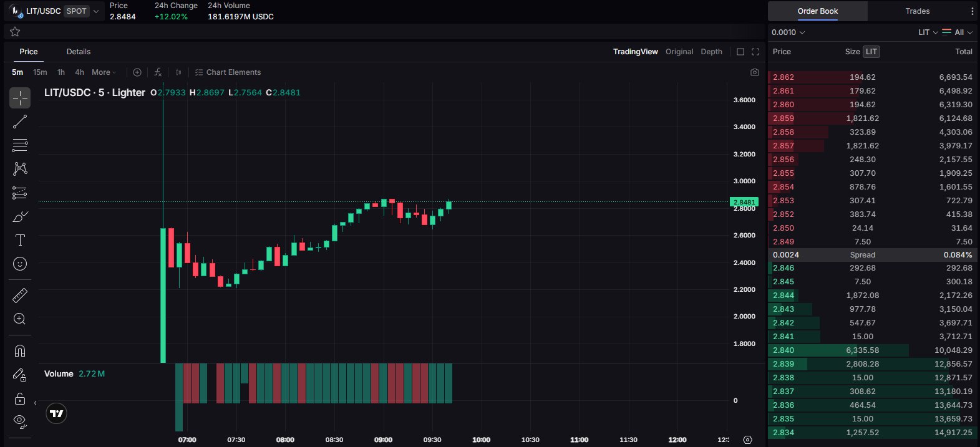Open the 0.0010 price grouping dropdown
980x447 pixels.
point(788,32)
